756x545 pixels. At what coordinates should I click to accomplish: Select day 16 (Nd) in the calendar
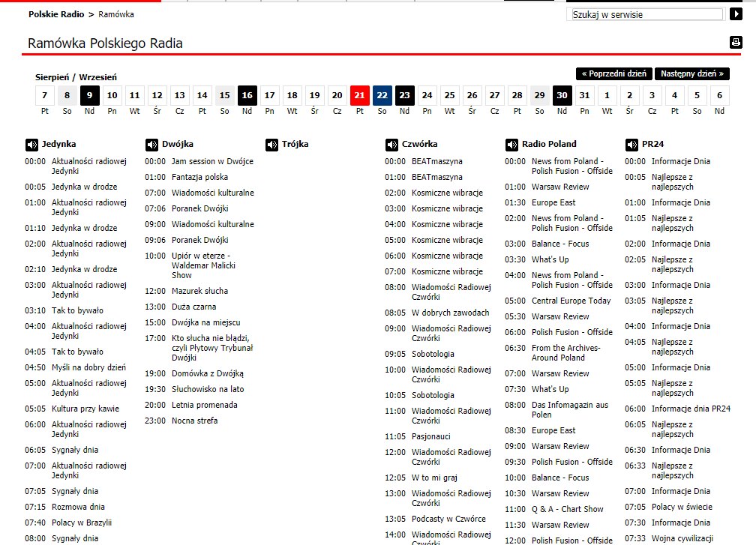(x=247, y=95)
